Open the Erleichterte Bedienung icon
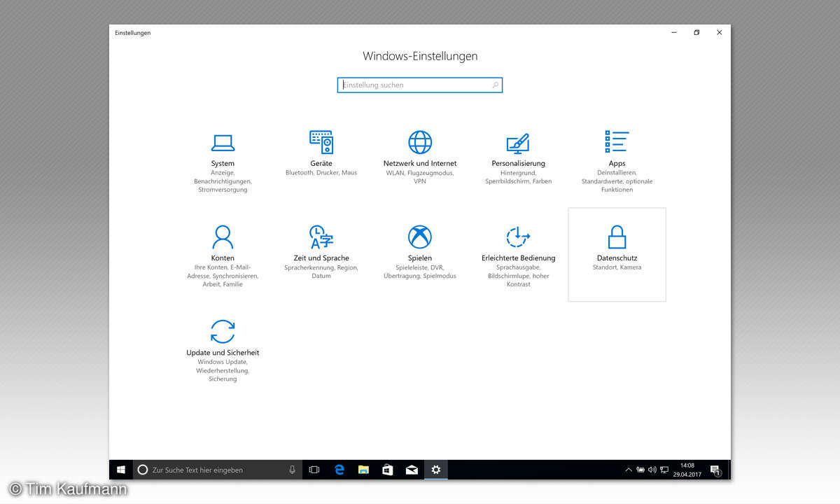 pyautogui.click(x=518, y=237)
